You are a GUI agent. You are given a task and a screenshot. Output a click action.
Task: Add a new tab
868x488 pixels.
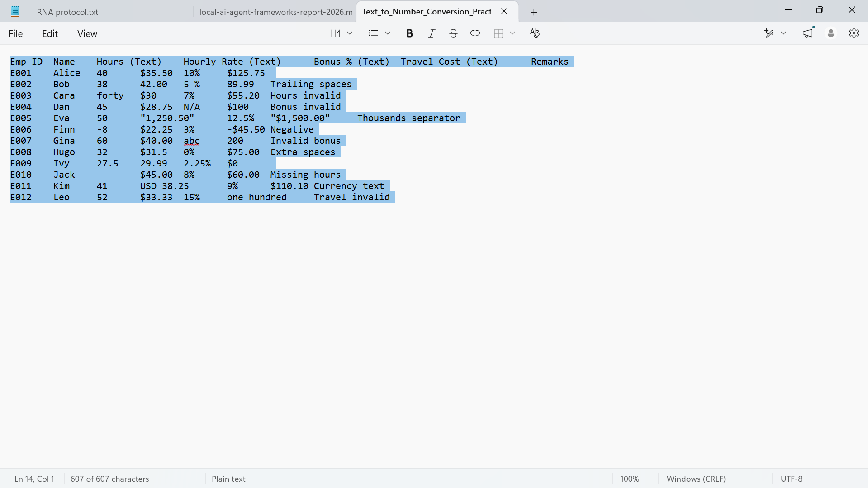pos(534,12)
